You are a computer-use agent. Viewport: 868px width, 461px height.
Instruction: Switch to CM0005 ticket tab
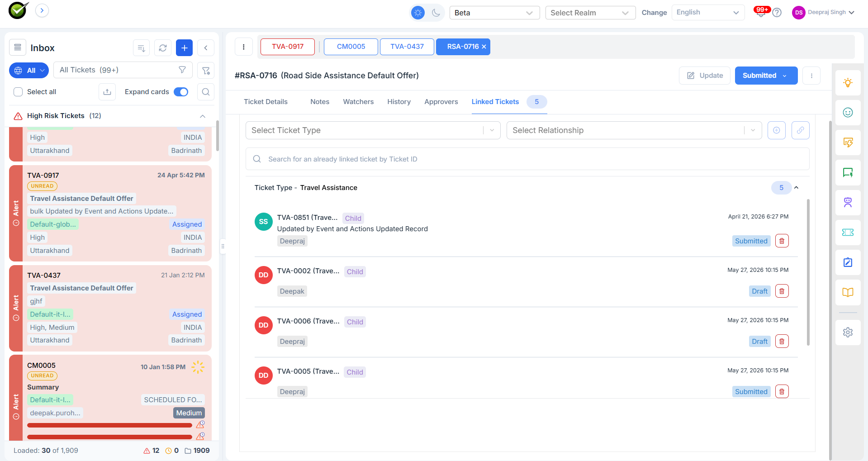point(351,47)
